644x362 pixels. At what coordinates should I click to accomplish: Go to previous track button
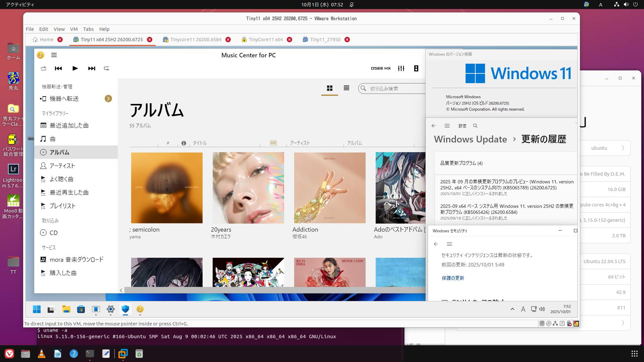pyautogui.click(x=58, y=68)
